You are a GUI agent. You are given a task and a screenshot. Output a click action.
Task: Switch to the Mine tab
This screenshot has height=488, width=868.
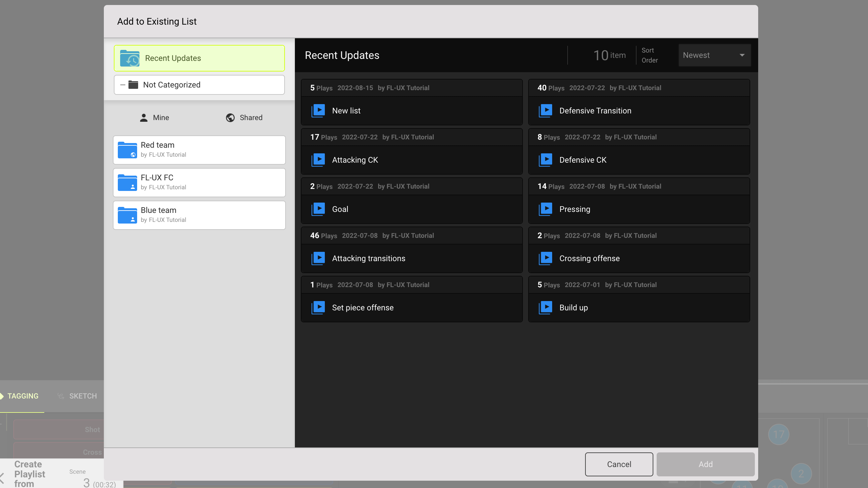tap(154, 117)
